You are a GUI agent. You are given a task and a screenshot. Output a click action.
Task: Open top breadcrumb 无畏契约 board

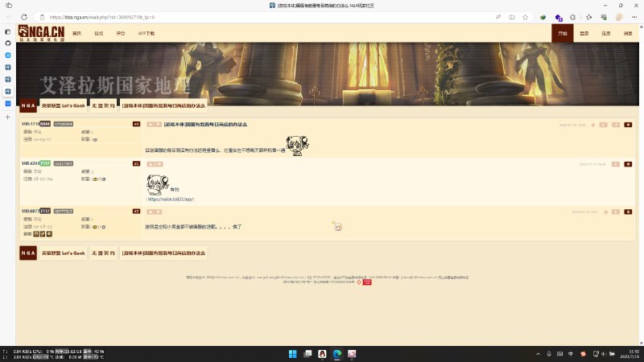tap(103, 105)
